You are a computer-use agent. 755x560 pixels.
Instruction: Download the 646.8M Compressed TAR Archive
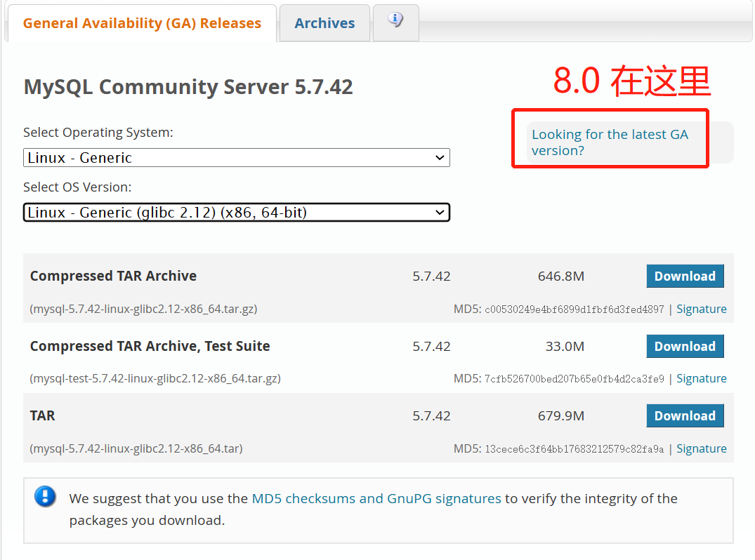685,276
